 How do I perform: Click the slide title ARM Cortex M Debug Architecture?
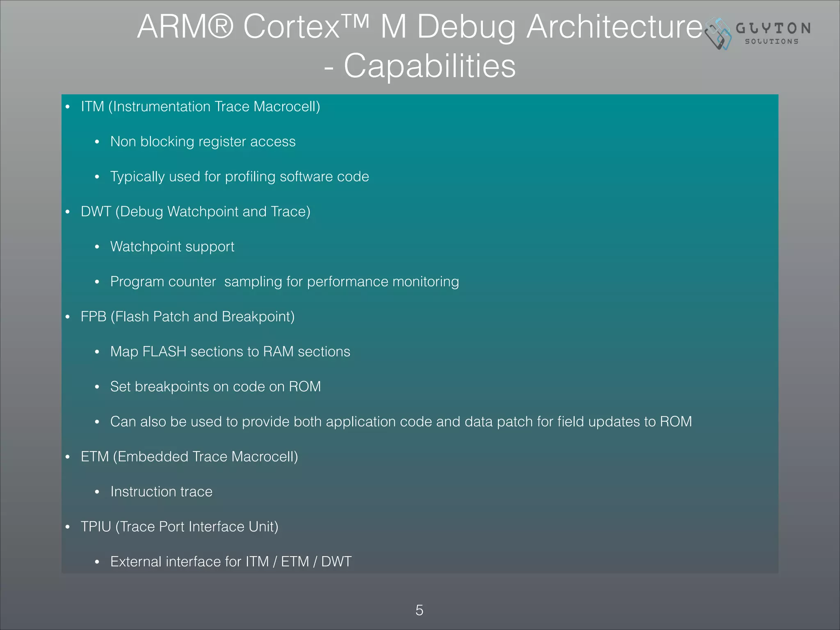(x=420, y=27)
